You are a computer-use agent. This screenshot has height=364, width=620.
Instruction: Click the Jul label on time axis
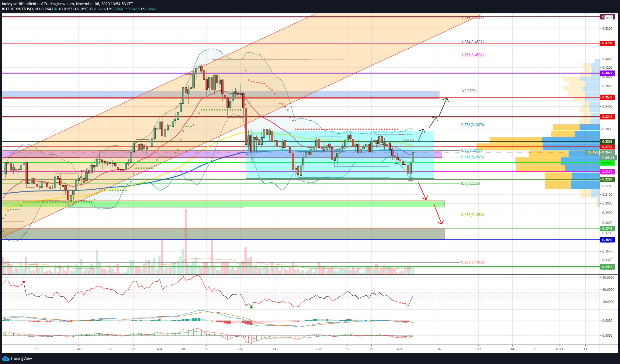(x=79, y=349)
